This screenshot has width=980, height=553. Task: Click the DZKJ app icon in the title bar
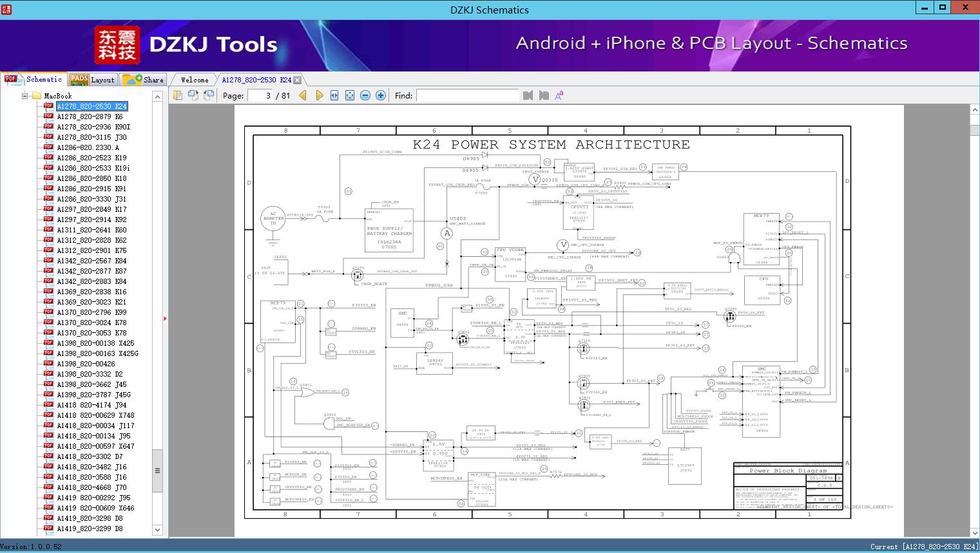coord(7,8)
